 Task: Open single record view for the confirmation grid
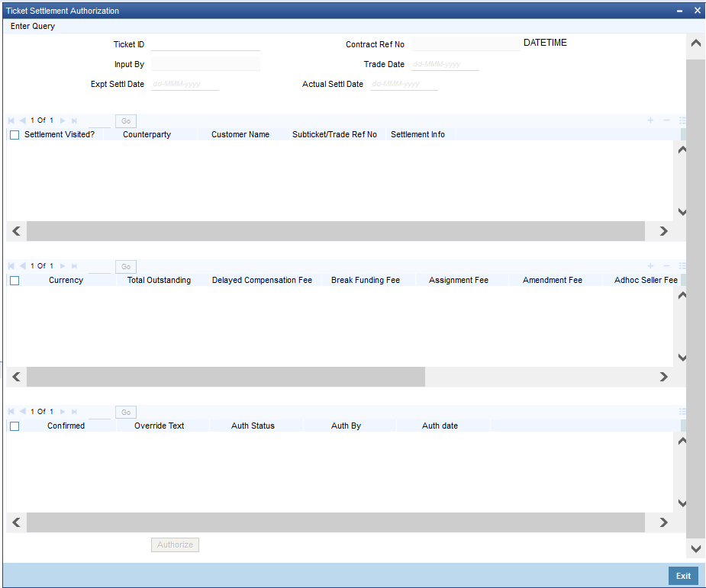click(682, 411)
